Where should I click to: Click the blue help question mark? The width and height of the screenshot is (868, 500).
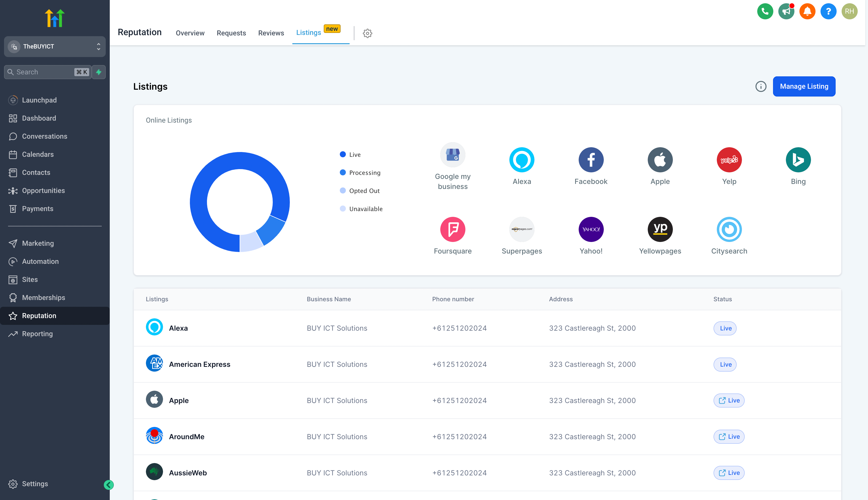(x=828, y=11)
